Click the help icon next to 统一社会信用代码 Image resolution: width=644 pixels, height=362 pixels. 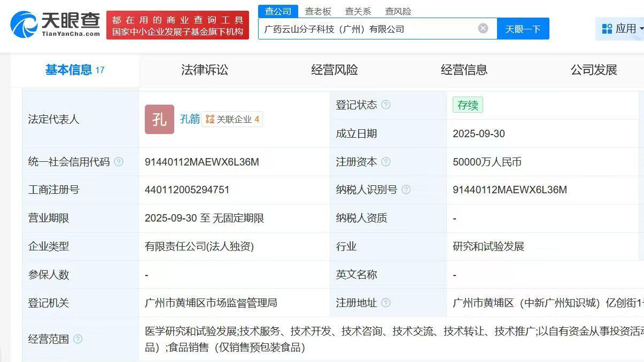tap(119, 162)
